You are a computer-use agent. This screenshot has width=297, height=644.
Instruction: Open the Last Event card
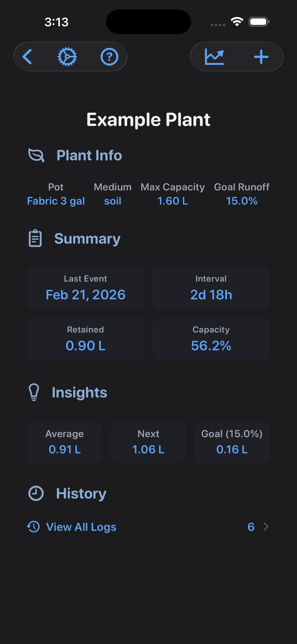(x=86, y=288)
